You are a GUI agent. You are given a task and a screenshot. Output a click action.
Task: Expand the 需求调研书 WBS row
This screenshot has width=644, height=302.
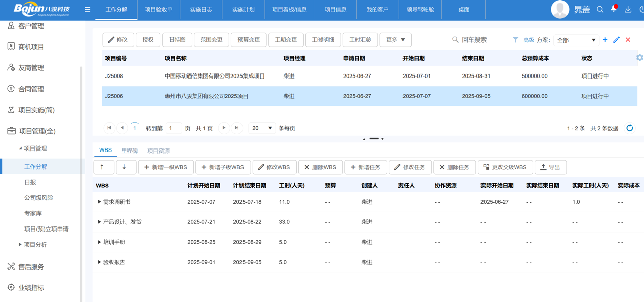[99, 202]
